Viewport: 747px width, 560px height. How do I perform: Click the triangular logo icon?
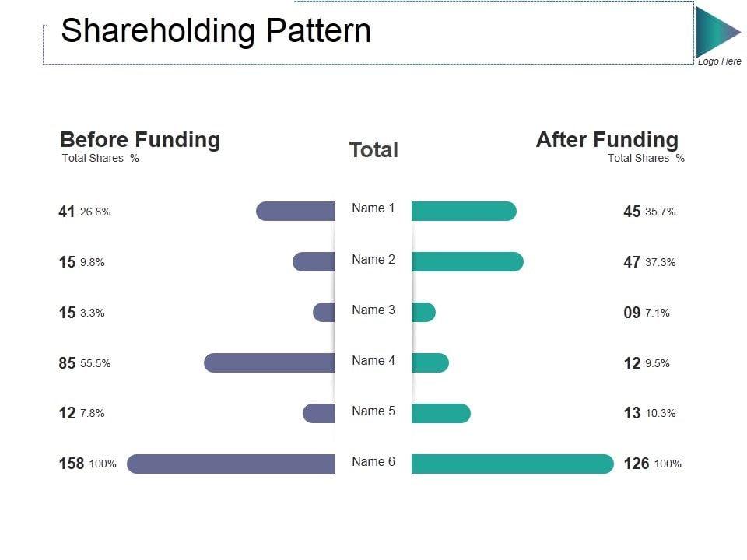[714, 32]
